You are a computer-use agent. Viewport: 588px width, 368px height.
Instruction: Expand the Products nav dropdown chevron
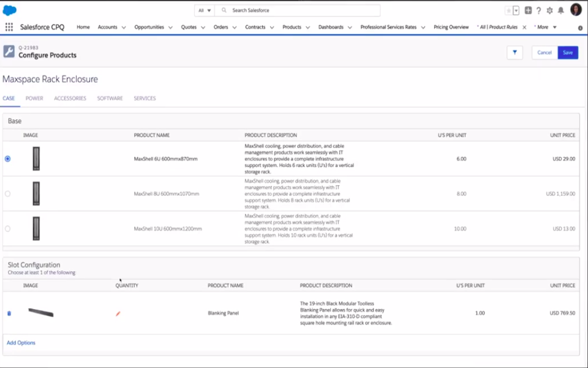coord(307,28)
